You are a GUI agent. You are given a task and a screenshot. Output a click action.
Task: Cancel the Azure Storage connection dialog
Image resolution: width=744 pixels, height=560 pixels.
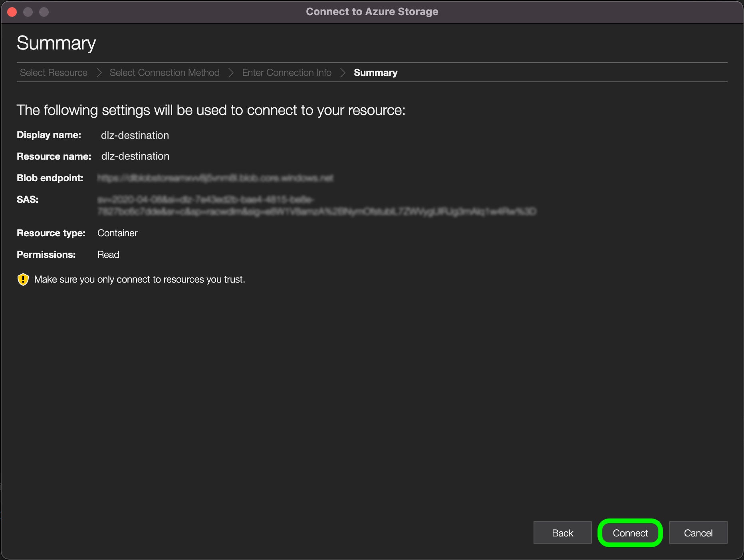point(698,533)
